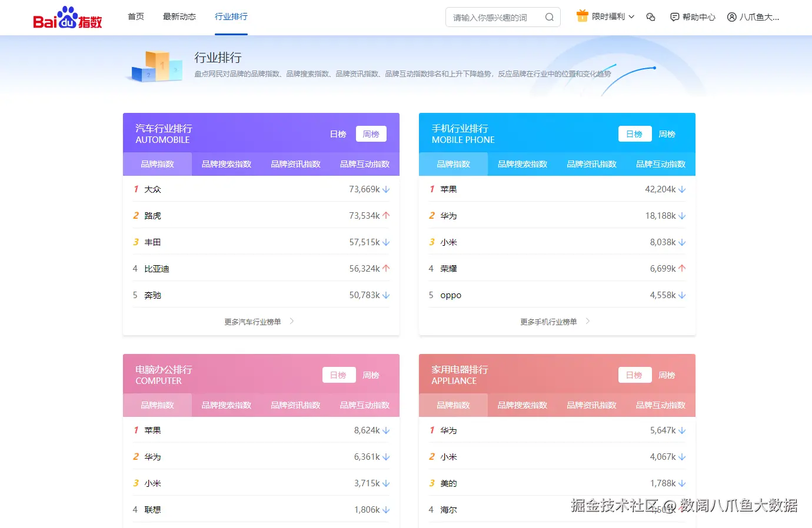
Task: Open 帮助中心 link
Action: click(x=699, y=17)
